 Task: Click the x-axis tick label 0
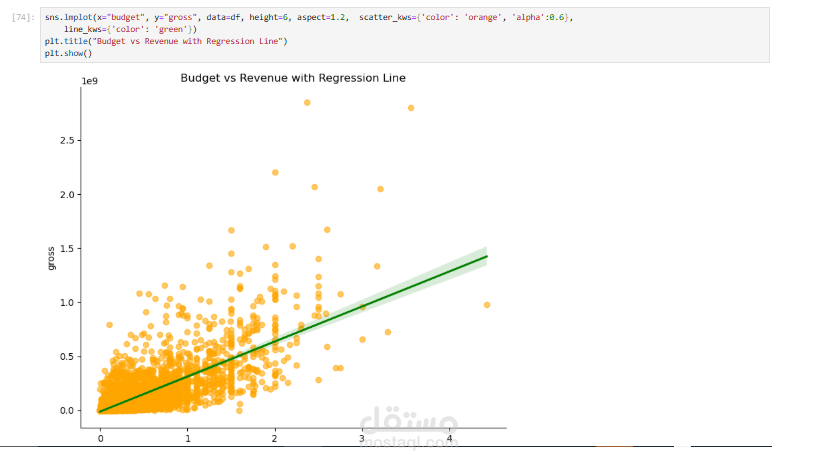[x=101, y=439]
